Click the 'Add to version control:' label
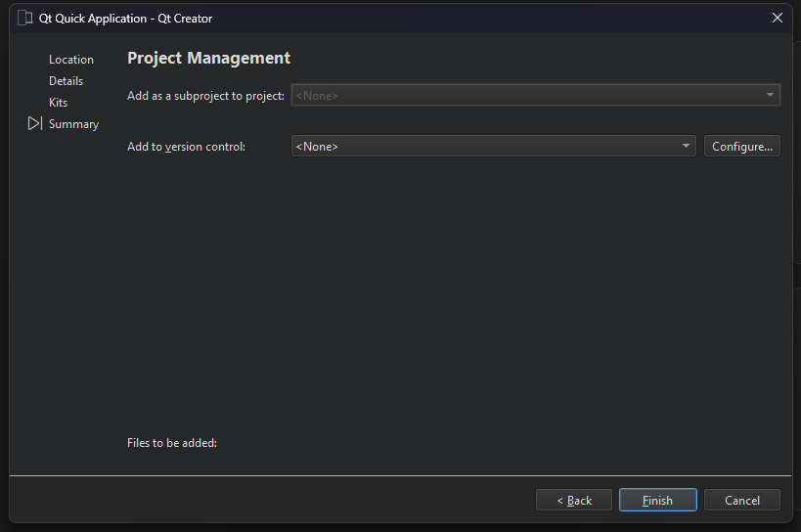This screenshot has width=801, height=532. [186, 147]
